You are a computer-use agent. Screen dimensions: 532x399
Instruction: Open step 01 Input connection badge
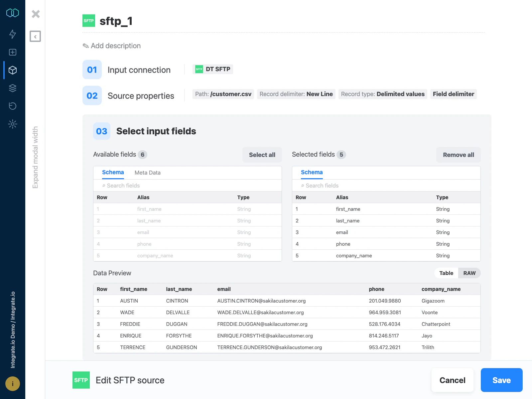pos(92,69)
